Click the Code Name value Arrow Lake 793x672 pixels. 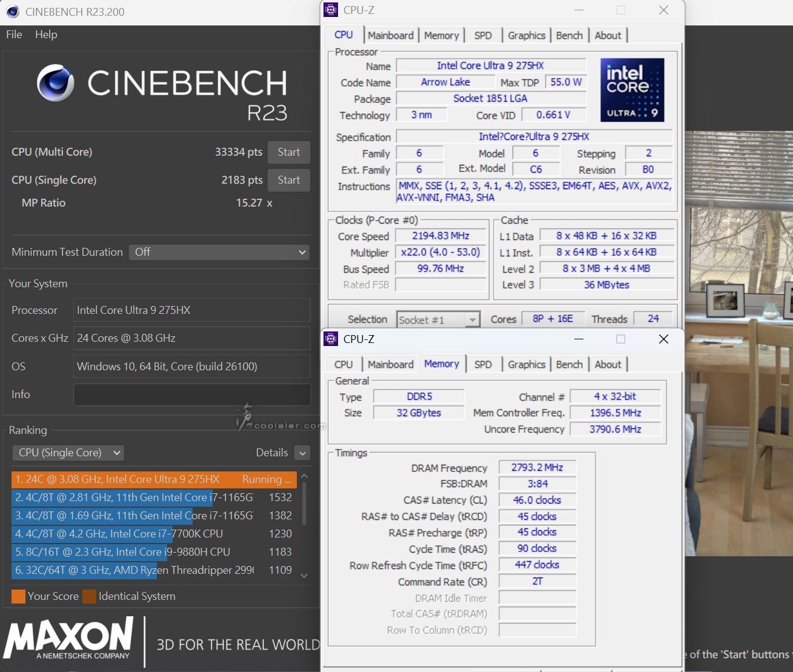445,82
